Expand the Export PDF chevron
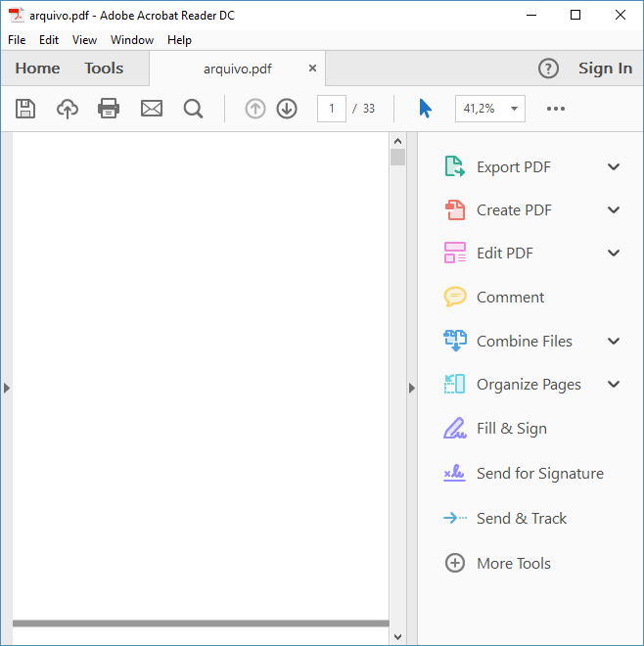This screenshot has width=644, height=646. click(x=614, y=166)
